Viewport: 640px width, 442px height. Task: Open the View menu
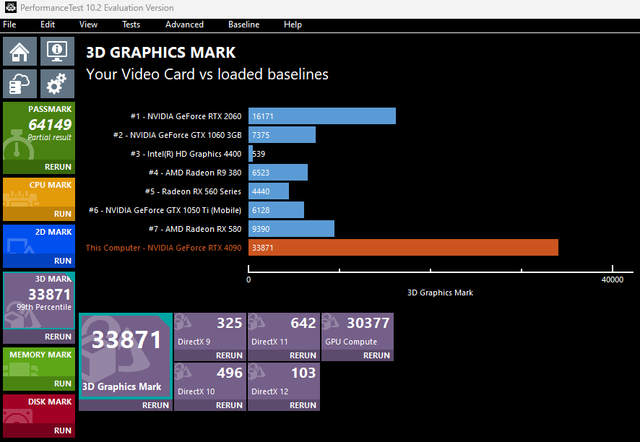pos(88,24)
